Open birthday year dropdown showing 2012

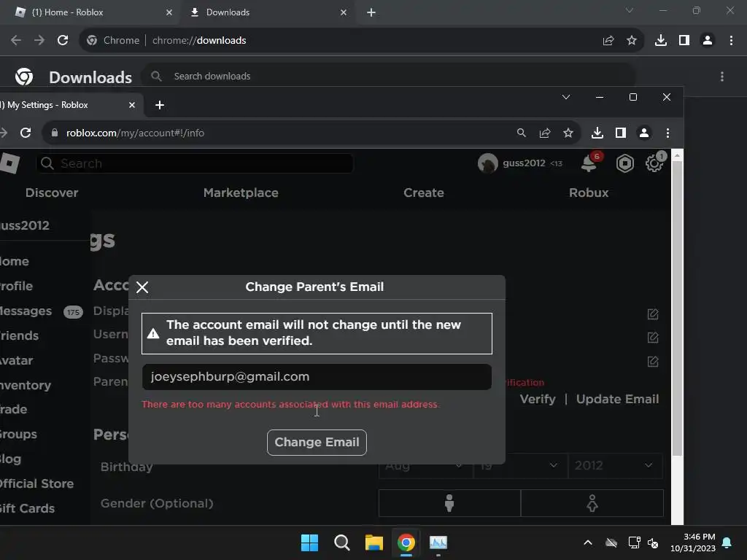point(615,466)
